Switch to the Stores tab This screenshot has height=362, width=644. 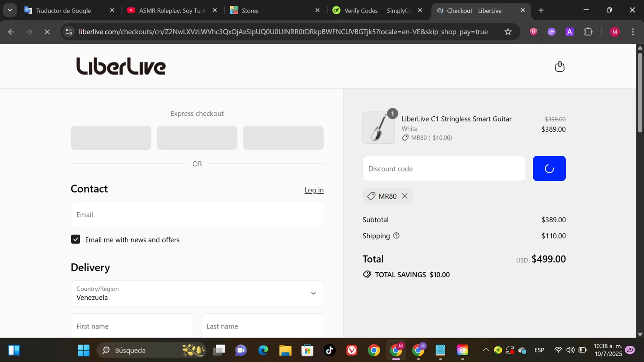tap(250, 10)
